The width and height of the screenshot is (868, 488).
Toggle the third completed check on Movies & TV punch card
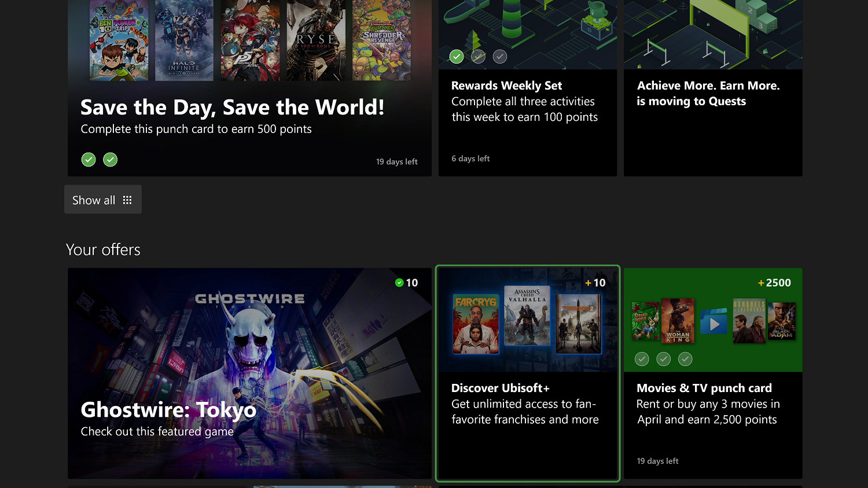coord(685,359)
